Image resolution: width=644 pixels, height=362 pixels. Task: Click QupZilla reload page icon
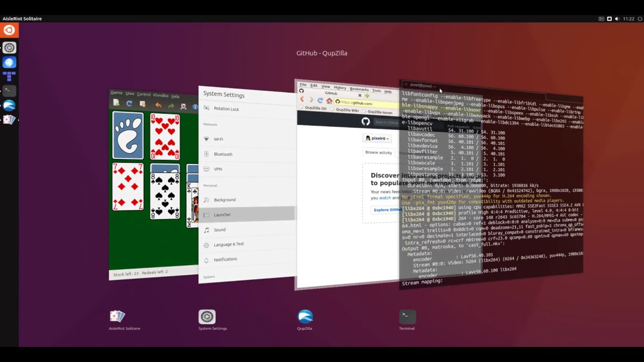coord(320,100)
